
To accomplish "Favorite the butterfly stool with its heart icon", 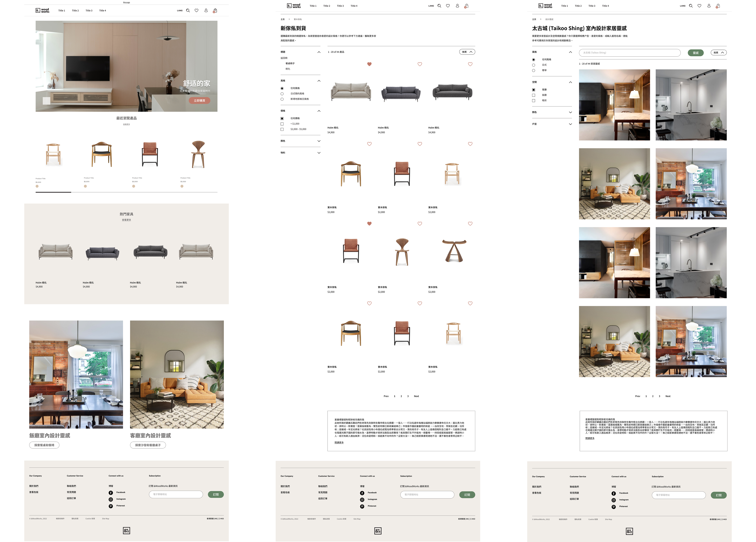I will pyautogui.click(x=470, y=224).
